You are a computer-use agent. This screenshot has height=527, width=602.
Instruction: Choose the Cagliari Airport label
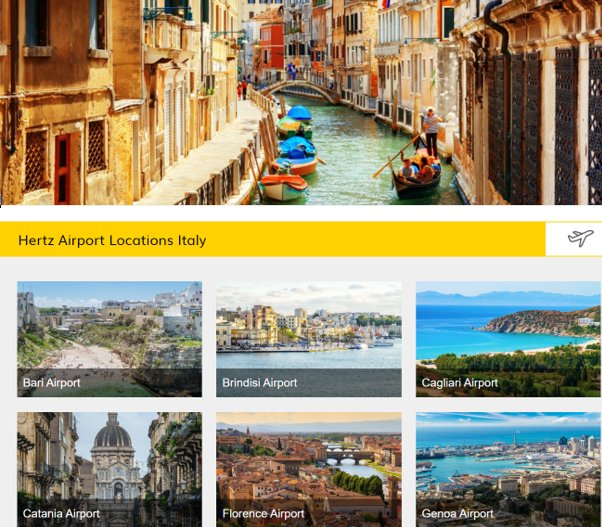click(460, 383)
